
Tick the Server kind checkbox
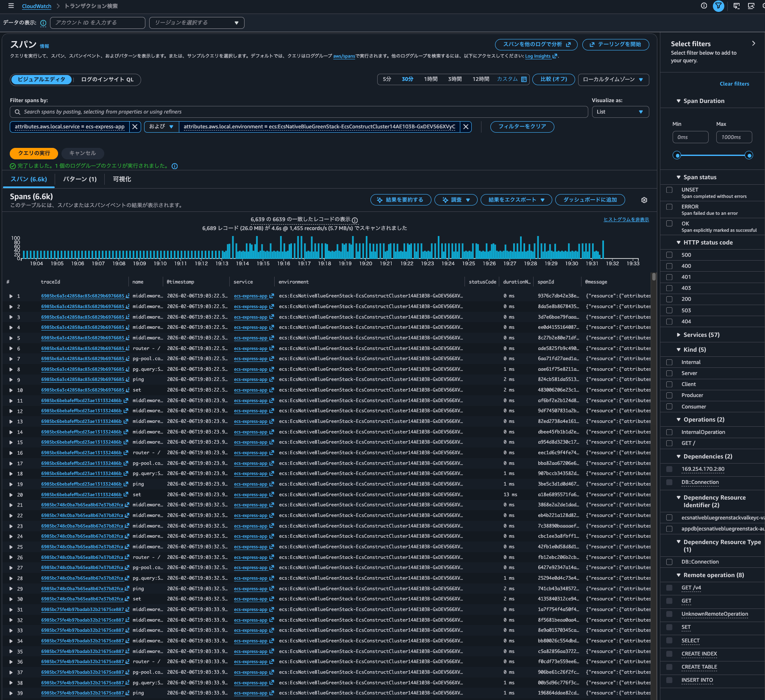pyautogui.click(x=669, y=373)
